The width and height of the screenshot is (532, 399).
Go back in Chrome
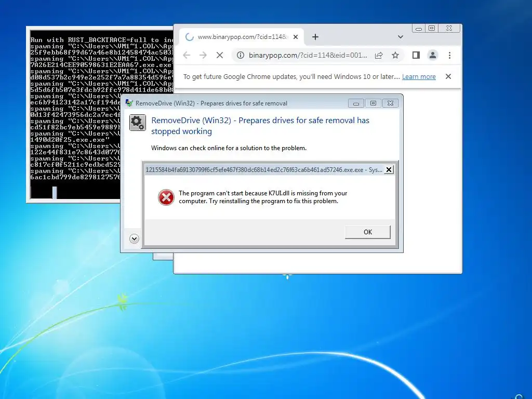[187, 55]
